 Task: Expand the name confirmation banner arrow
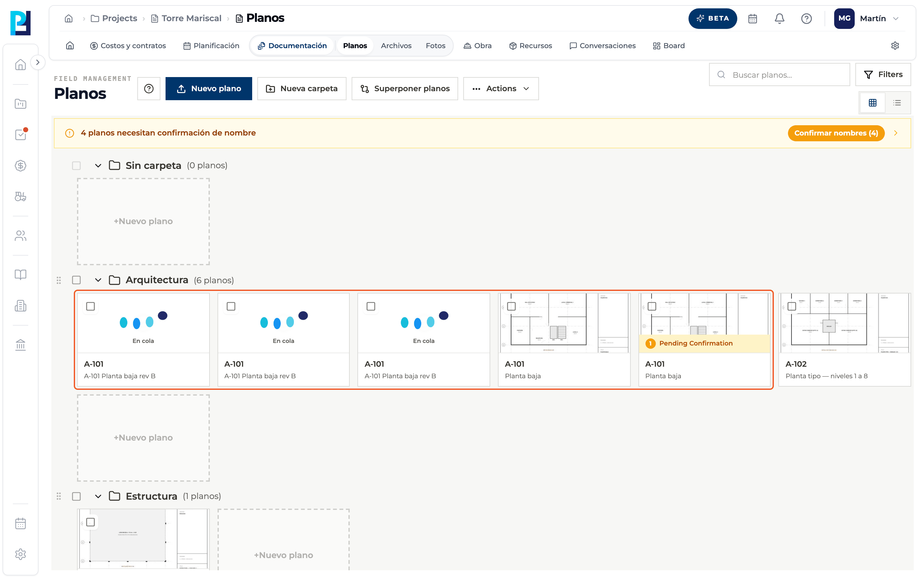tap(895, 133)
